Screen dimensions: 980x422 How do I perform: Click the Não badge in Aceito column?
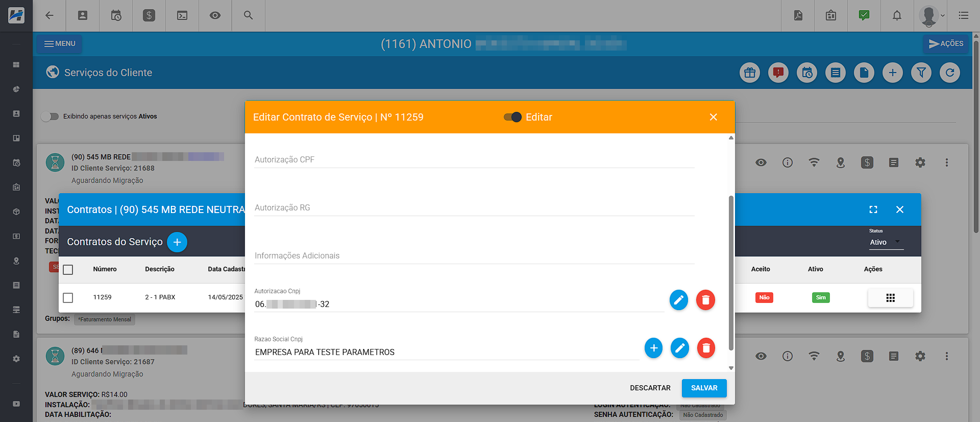[764, 297]
